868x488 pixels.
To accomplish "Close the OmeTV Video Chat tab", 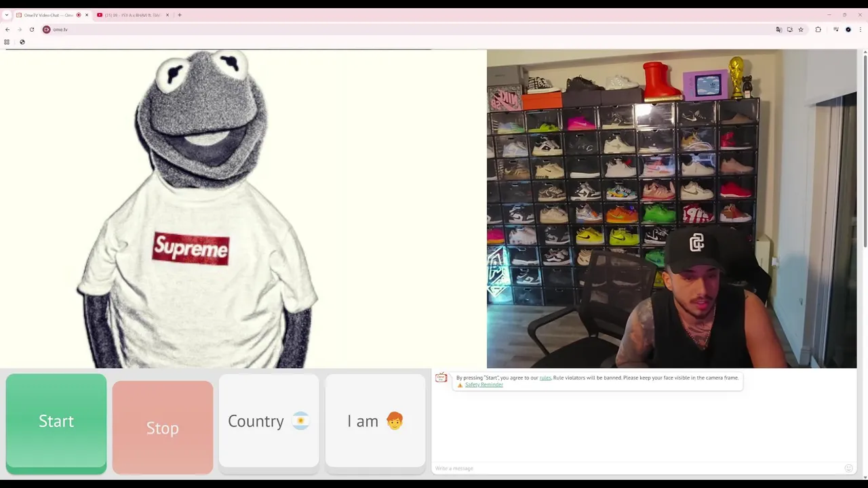I will (87, 15).
